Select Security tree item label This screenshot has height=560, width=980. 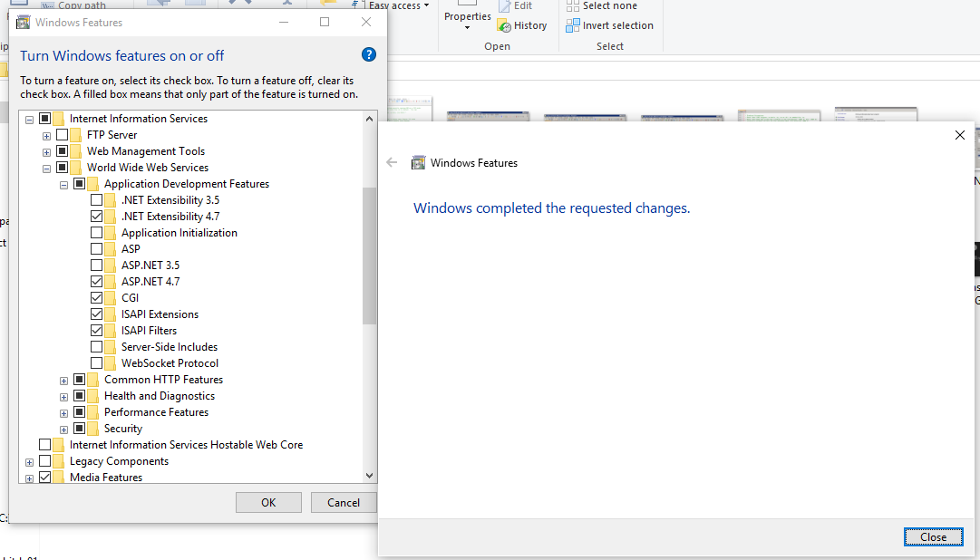(x=123, y=429)
